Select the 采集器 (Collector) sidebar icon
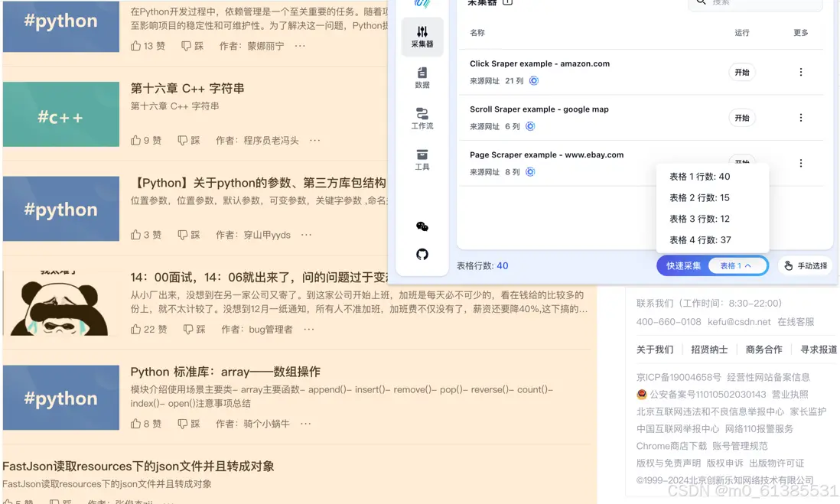The width and height of the screenshot is (840, 504). [422, 37]
